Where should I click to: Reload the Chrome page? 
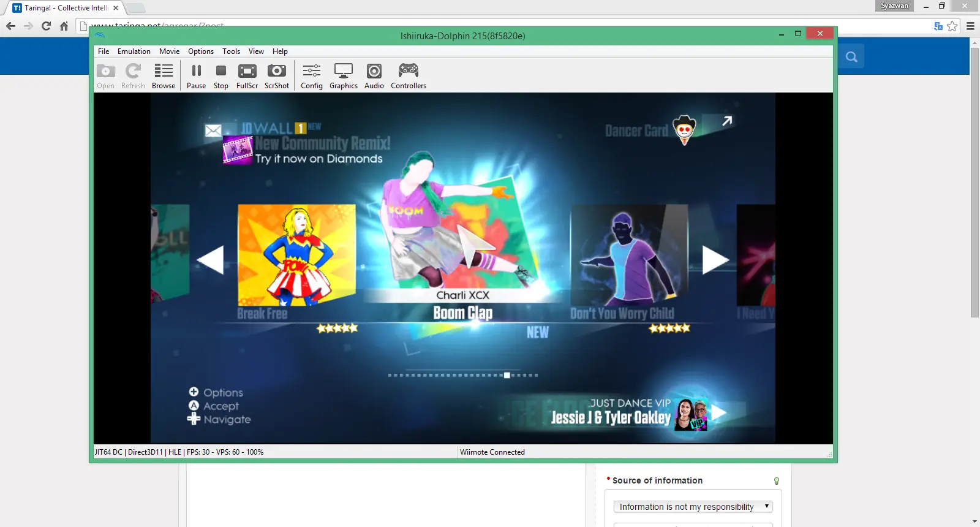click(46, 26)
